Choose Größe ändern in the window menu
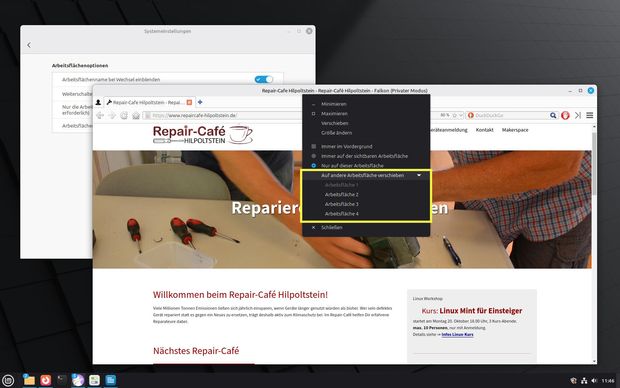Image resolution: width=620 pixels, height=388 pixels. 336,133
